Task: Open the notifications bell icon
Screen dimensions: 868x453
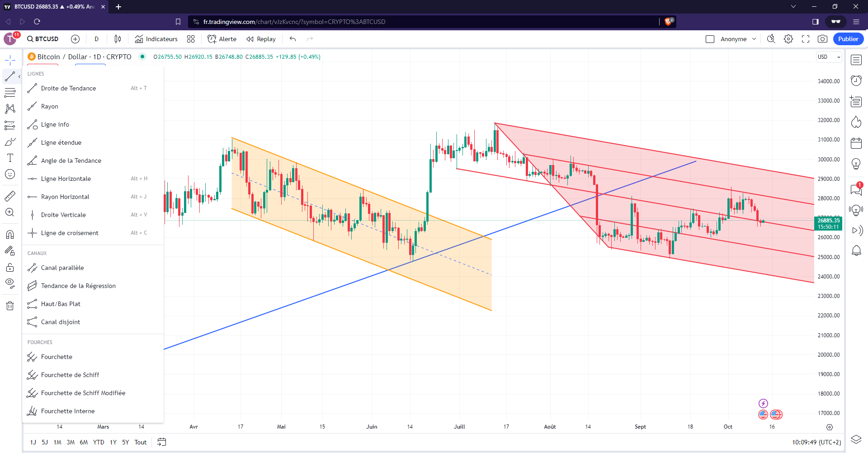Action: coord(856,250)
